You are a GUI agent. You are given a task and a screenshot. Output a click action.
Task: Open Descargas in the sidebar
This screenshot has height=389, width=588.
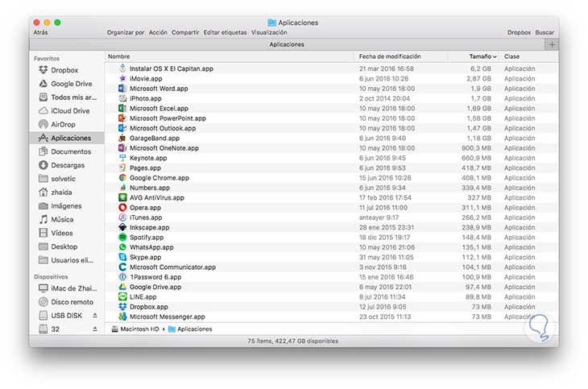[61, 165]
